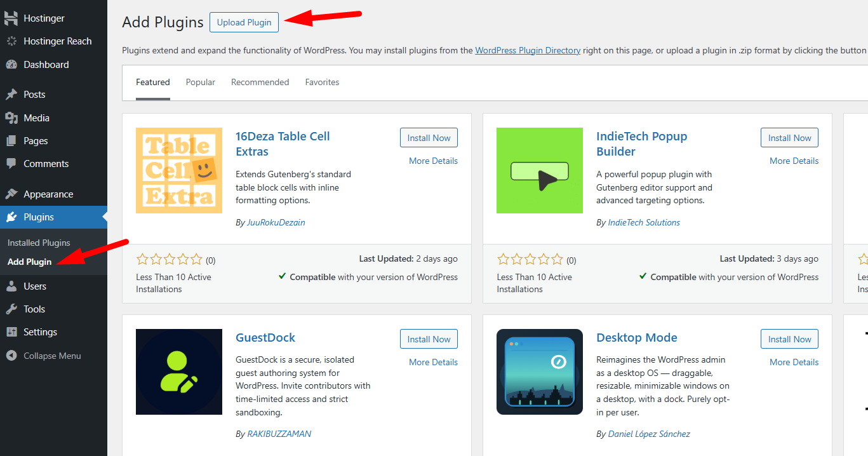Switch to the Popular tab
Screen dimensions: 868x456
point(201,83)
